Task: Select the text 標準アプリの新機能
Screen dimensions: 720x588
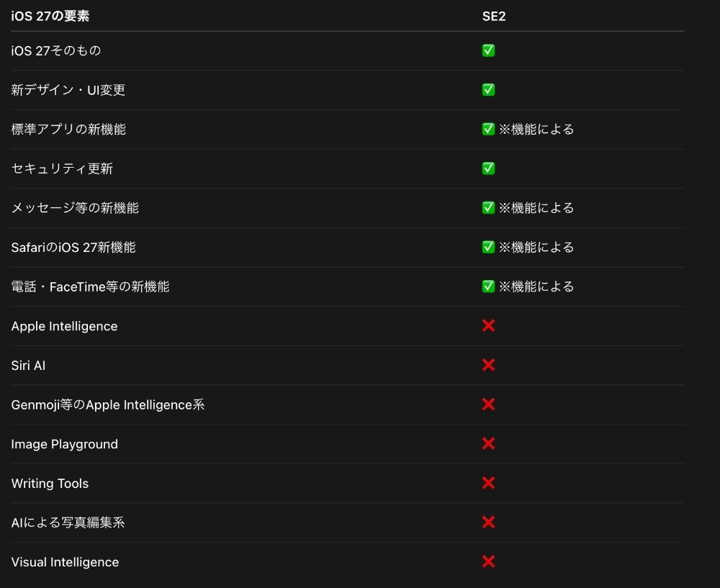Action: [68, 129]
